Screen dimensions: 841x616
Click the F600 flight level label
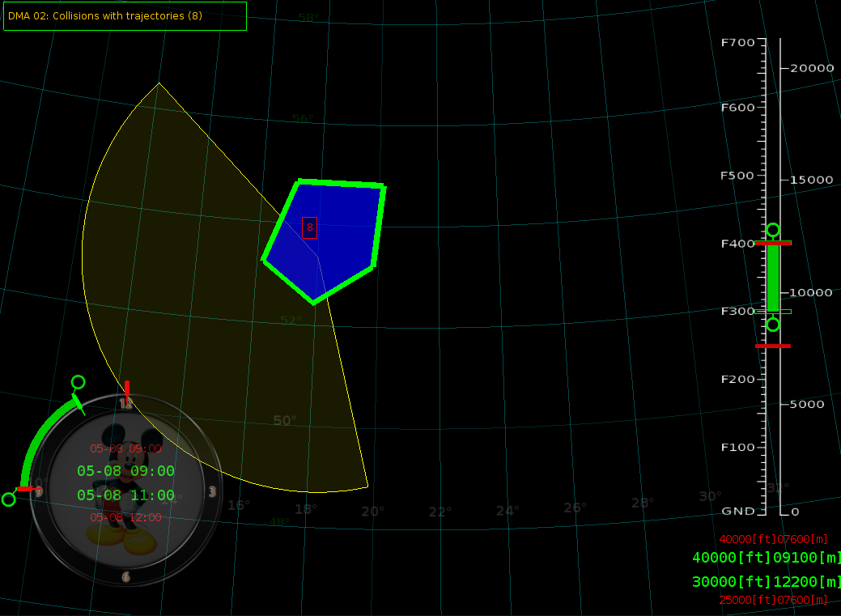pyautogui.click(x=738, y=107)
